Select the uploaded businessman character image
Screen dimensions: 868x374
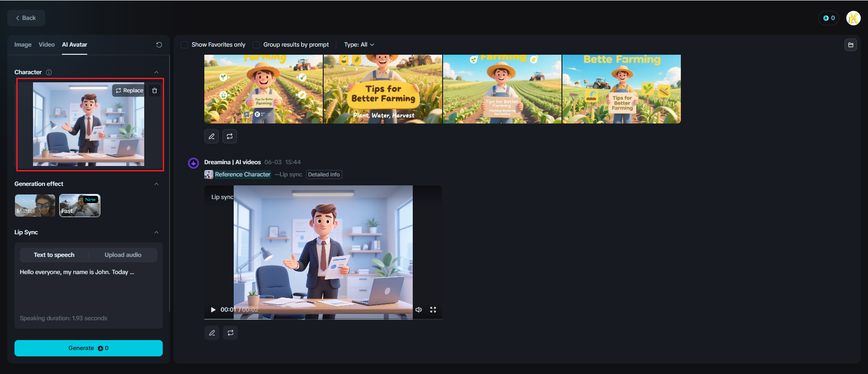pyautogui.click(x=89, y=124)
